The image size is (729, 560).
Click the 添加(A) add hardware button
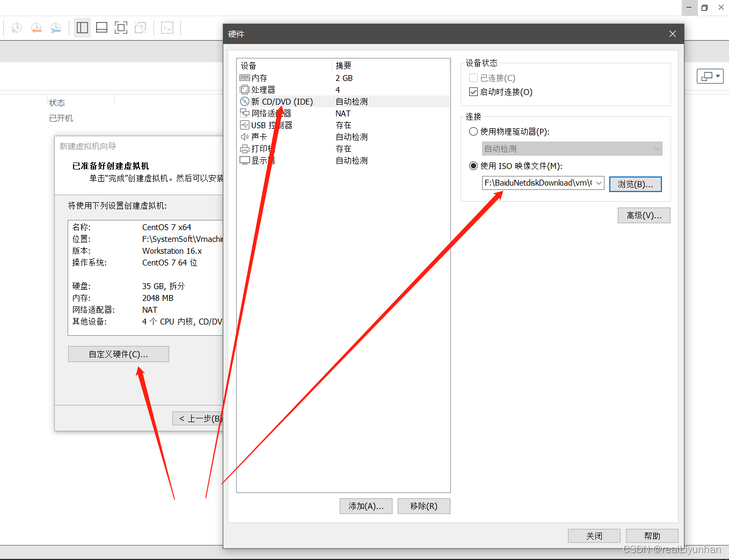coord(366,506)
